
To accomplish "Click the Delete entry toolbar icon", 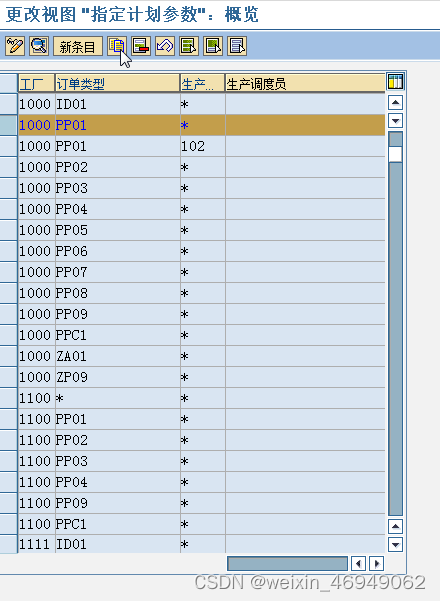I will 141,46.
